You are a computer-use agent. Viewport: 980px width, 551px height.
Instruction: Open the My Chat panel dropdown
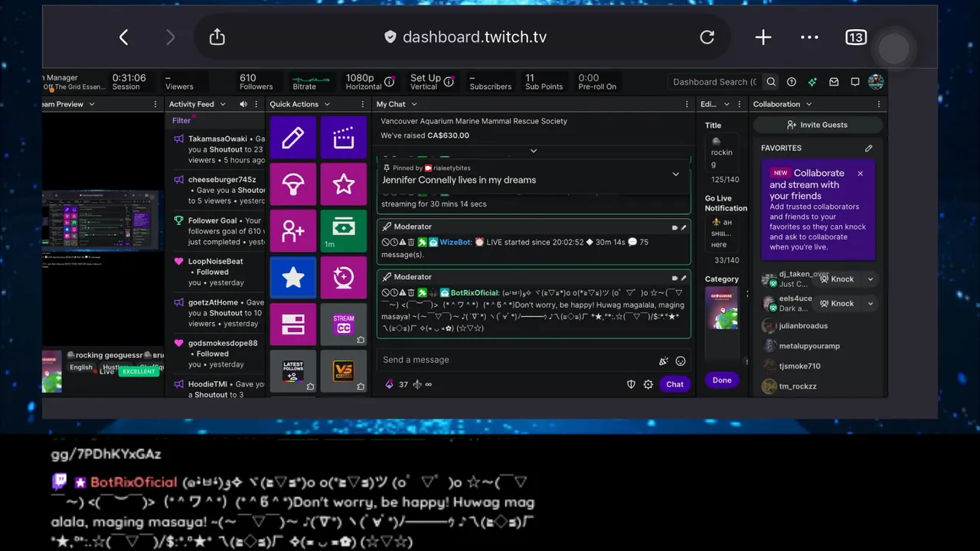pos(414,104)
